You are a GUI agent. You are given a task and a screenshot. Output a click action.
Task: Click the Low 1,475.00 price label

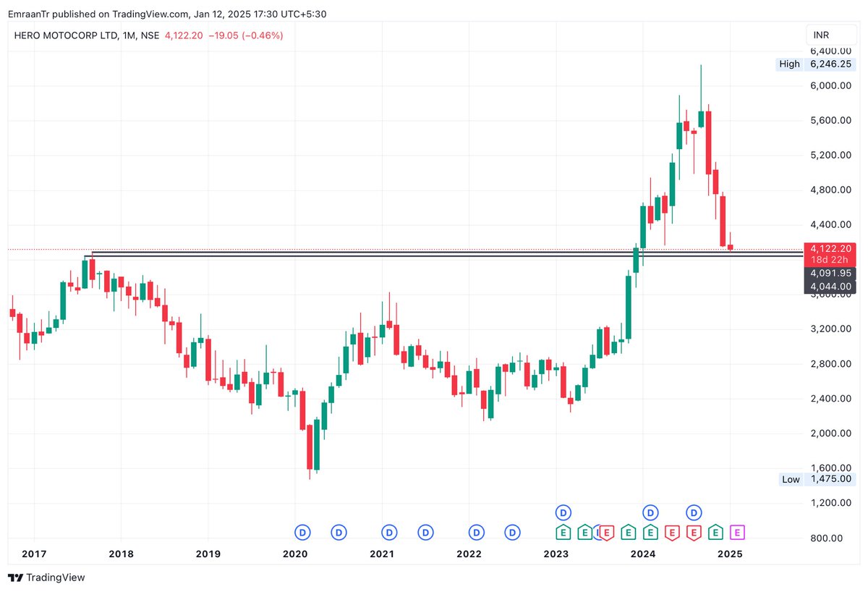(817, 479)
